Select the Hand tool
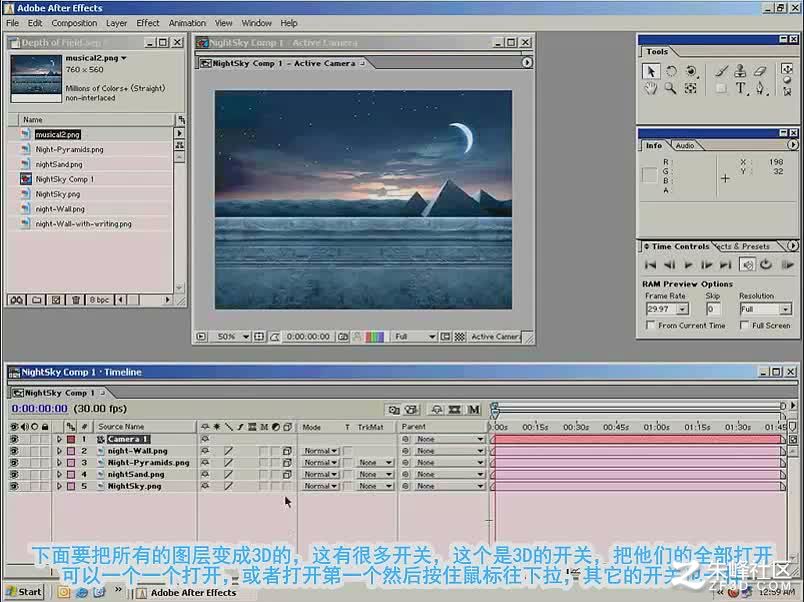Screen dimensions: 804x602 [x=651, y=88]
